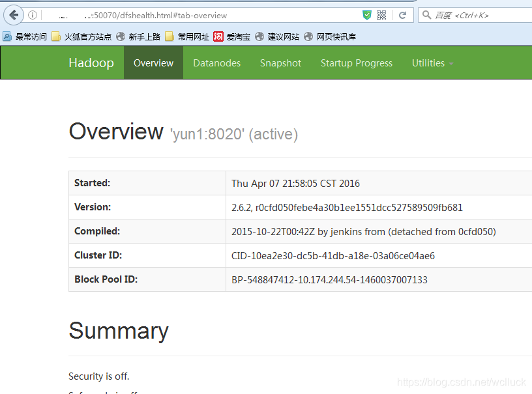This screenshot has width=532, height=394.
Task: Click the Compiled value '2015-10-22T00:42Z by jenkins'
Action: point(364,231)
